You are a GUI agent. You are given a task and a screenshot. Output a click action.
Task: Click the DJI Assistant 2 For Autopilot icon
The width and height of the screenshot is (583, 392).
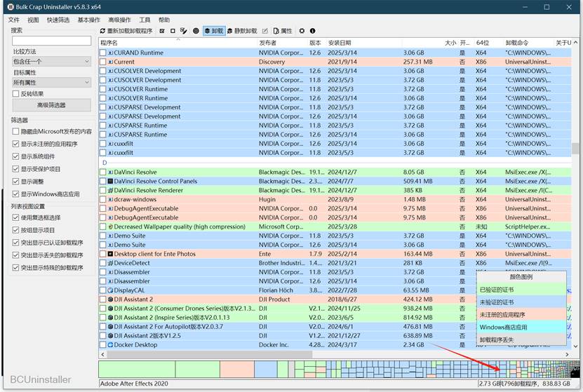(110, 327)
